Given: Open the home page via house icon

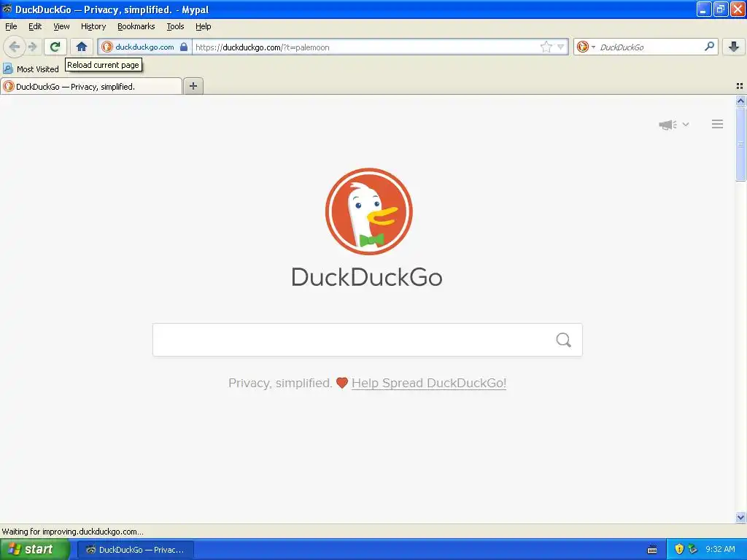Looking at the screenshot, I should click(x=82, y=47).
